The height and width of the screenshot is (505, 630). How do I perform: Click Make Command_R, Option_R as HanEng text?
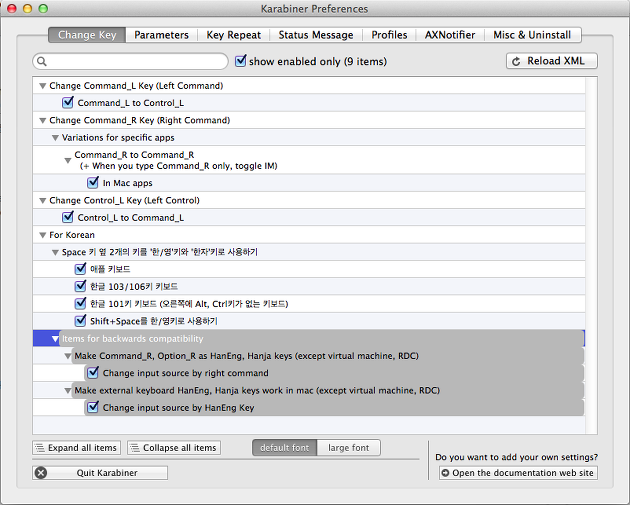[246, 356]
